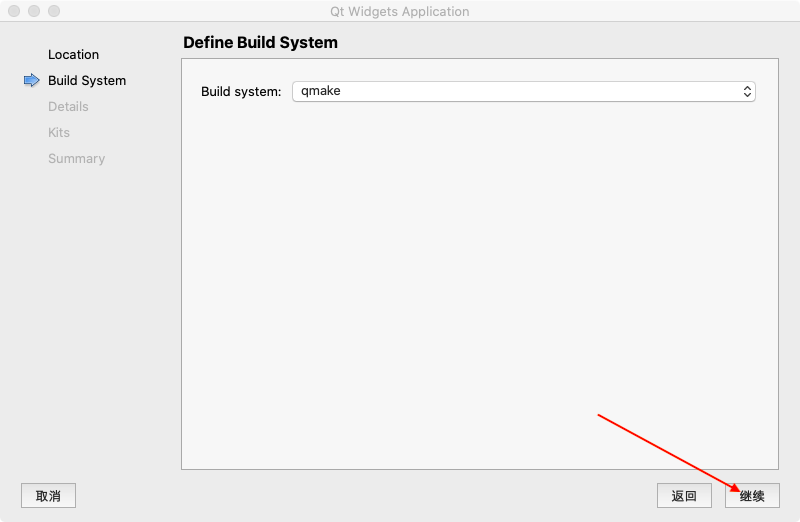The image size is (800, 522).
Task: Click the 返回 (Back) button
Action: tap(684, 495)
